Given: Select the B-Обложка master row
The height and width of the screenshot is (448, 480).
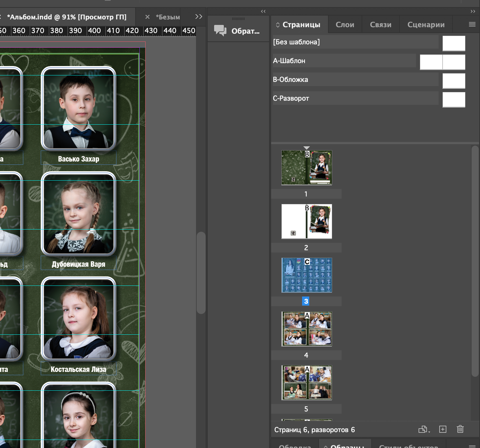Looking at the screenshot, I should [355, 80].
